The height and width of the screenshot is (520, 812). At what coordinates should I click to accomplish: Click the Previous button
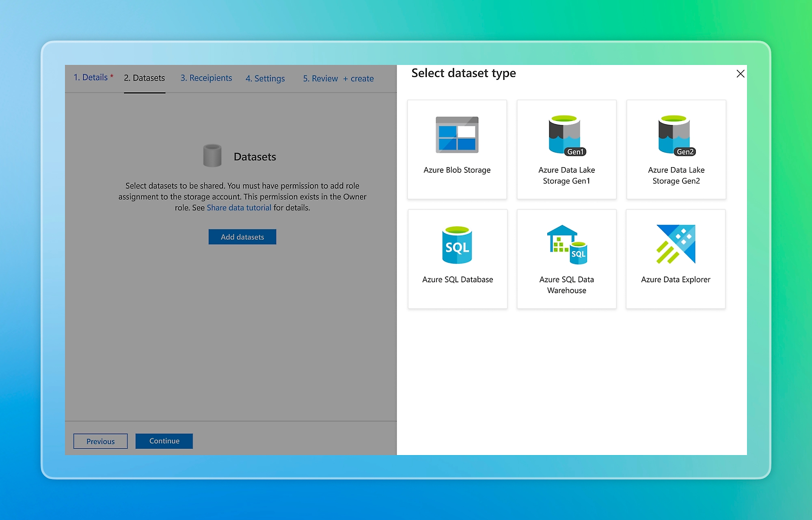[x=101, y=441]
